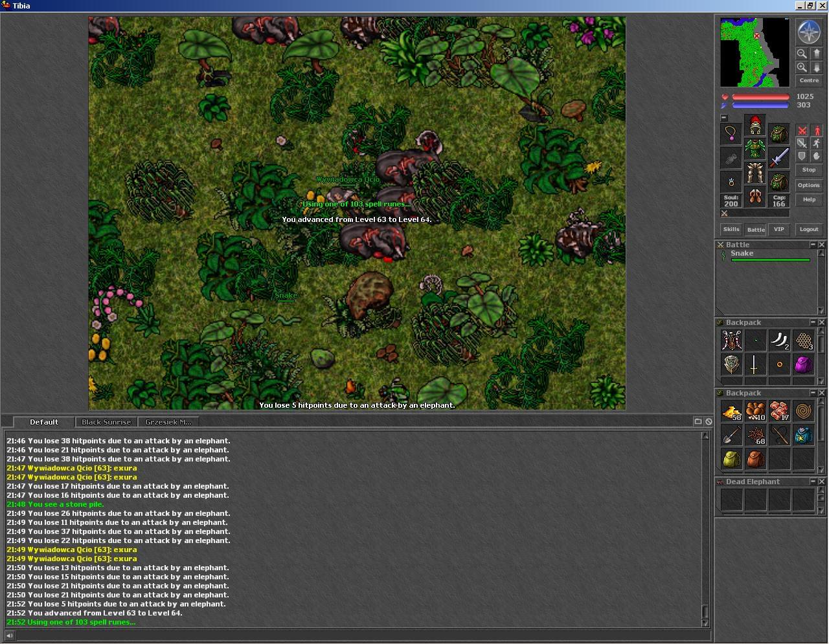Select the red-plumed helmet slot
This screenshot has height=644, width=829.
tap(755, 125)
